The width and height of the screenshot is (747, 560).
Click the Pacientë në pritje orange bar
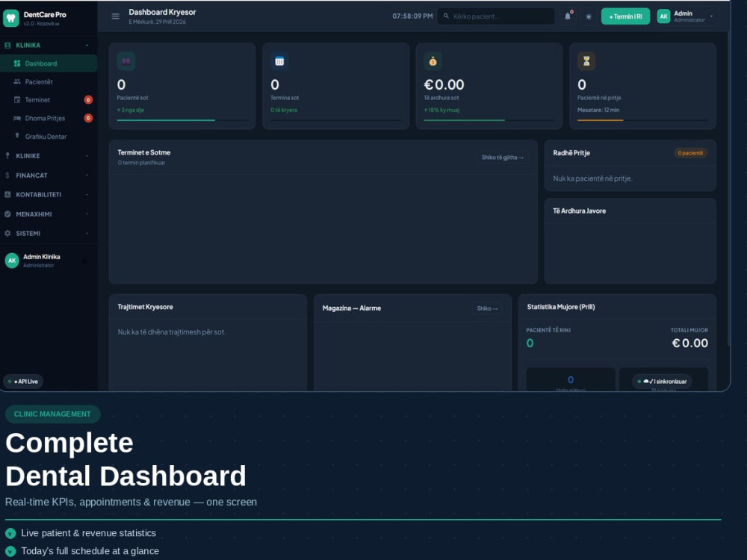pyautogui.click(x=601, y=120)
